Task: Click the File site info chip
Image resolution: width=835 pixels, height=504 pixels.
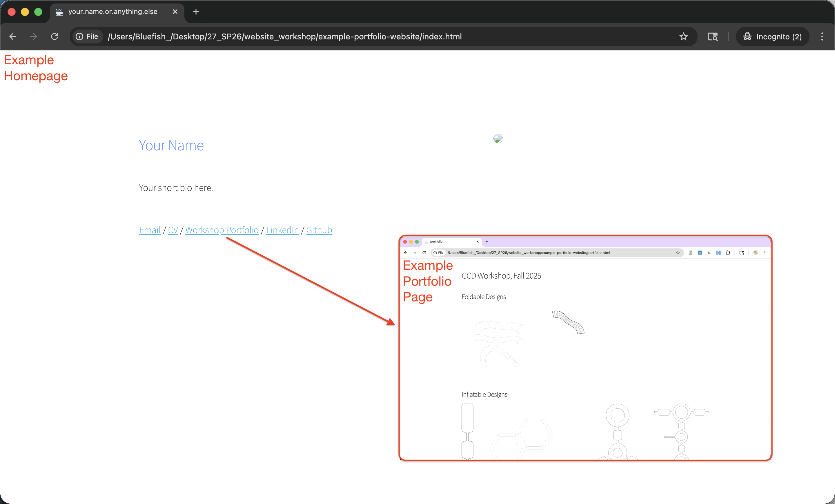Action: point(87,36)
